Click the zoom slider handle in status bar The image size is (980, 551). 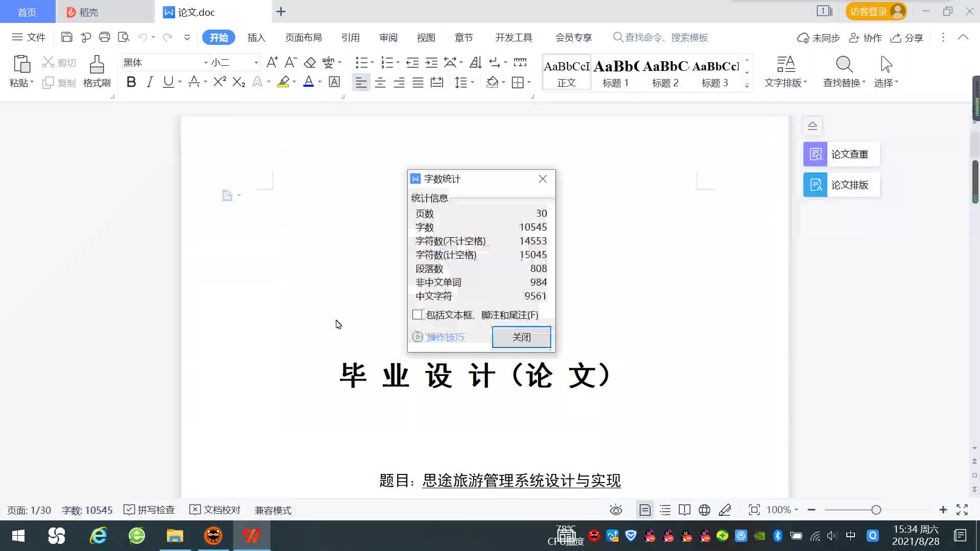pos(876,510)
